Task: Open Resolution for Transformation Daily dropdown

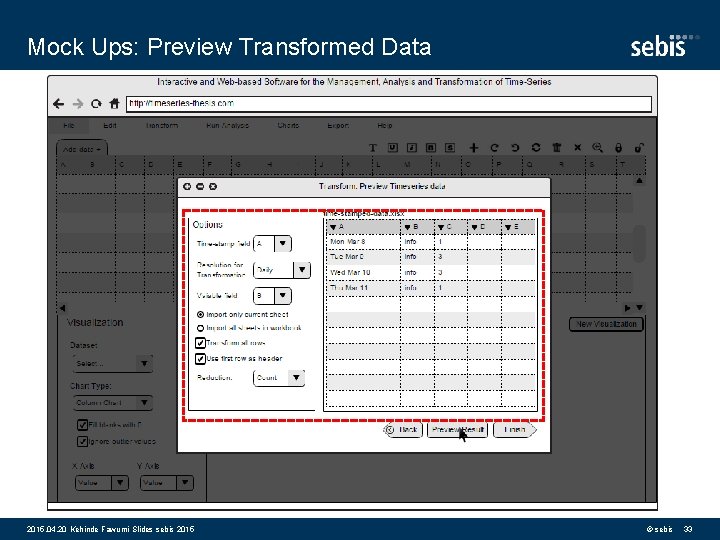Action: (282, 270)
